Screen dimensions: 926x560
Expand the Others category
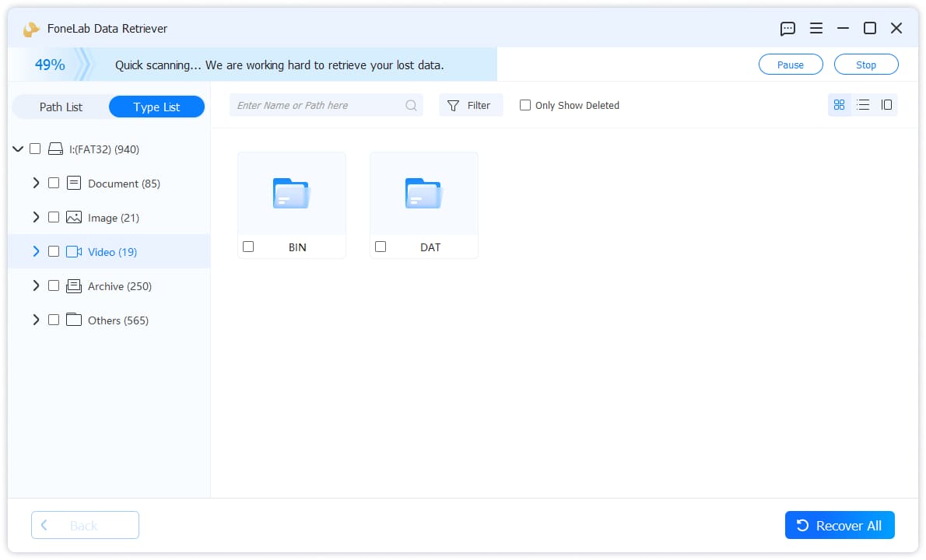36,320
